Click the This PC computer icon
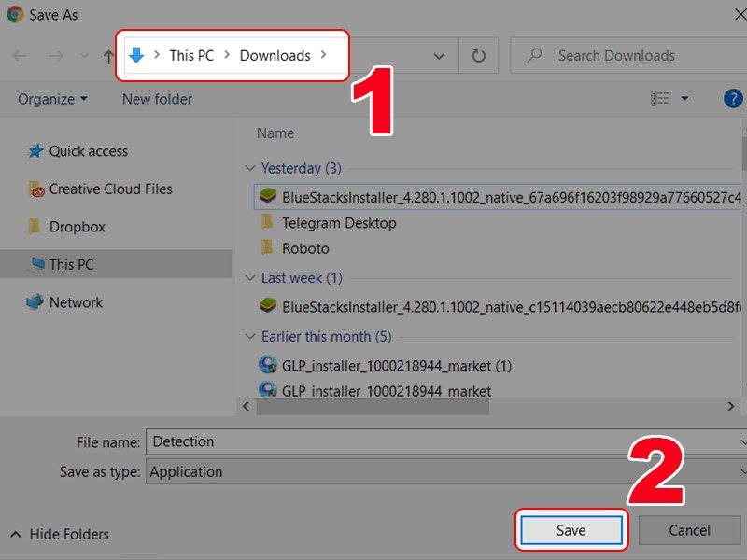747x560 pixels. (37, 264)
